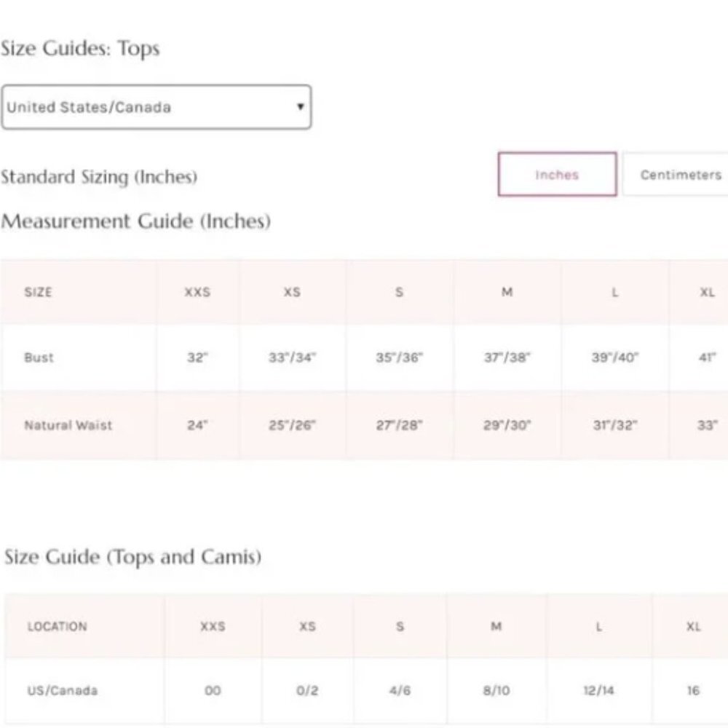Click the 29"/30" natural waist cell

(507, 425)
